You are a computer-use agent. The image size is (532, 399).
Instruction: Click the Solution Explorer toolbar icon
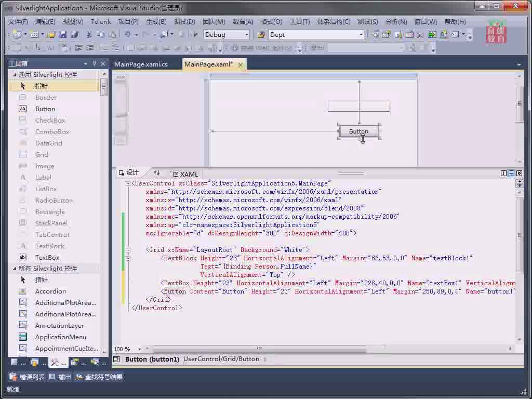click(375, 34)
